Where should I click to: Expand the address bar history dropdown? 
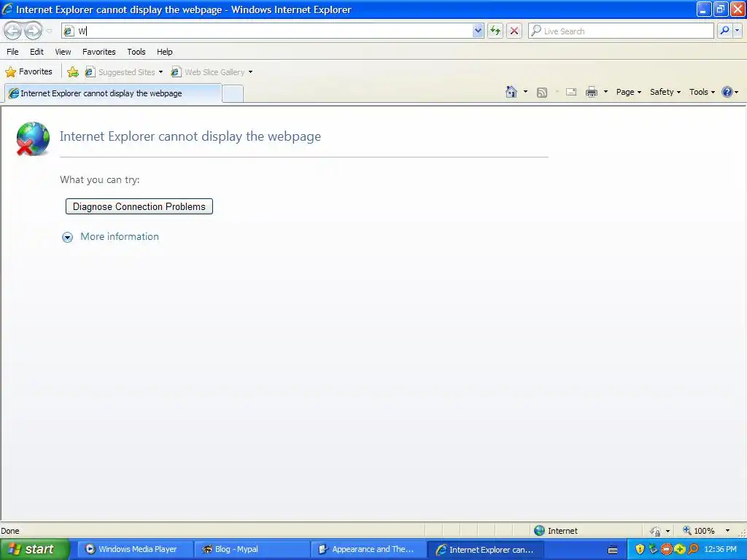[x=478, y=31]
